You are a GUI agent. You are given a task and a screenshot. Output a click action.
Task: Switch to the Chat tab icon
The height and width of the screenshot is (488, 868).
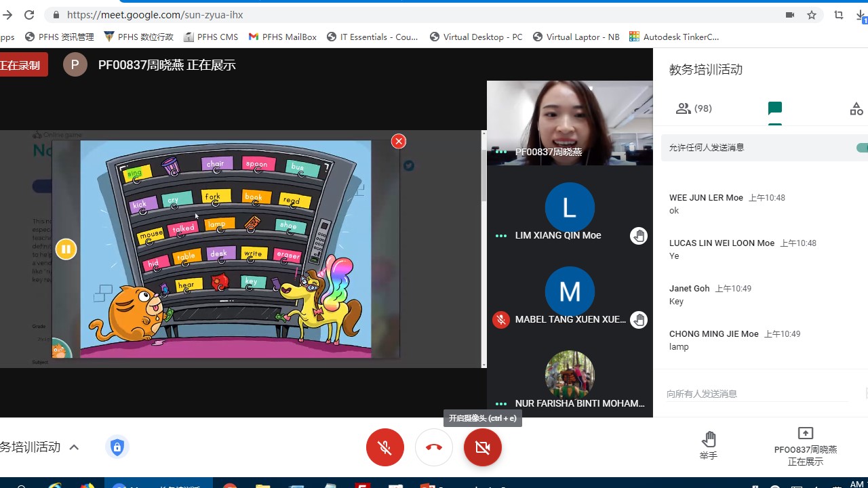pos(775,108)
